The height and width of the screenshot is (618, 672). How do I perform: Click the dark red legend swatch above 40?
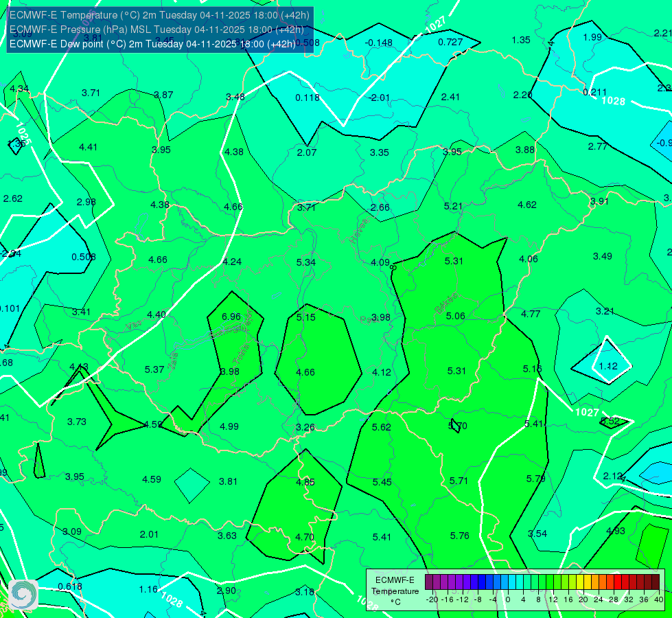click(656, 582)
